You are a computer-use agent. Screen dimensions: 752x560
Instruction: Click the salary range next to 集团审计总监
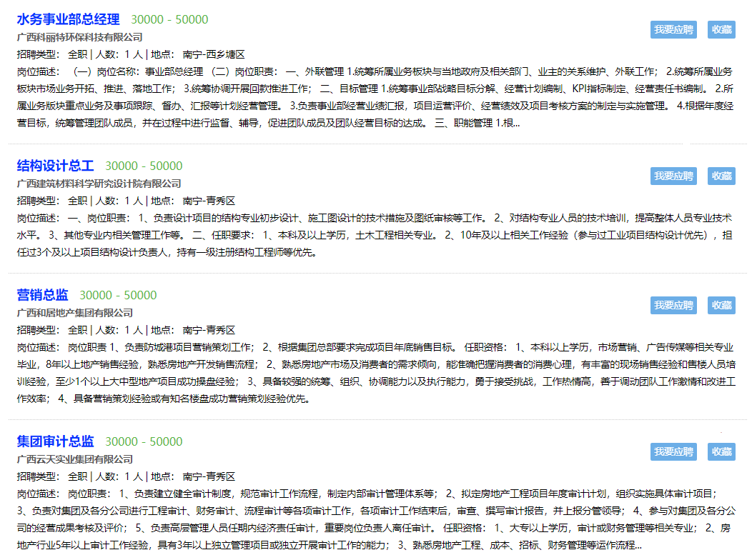[144, 442]
